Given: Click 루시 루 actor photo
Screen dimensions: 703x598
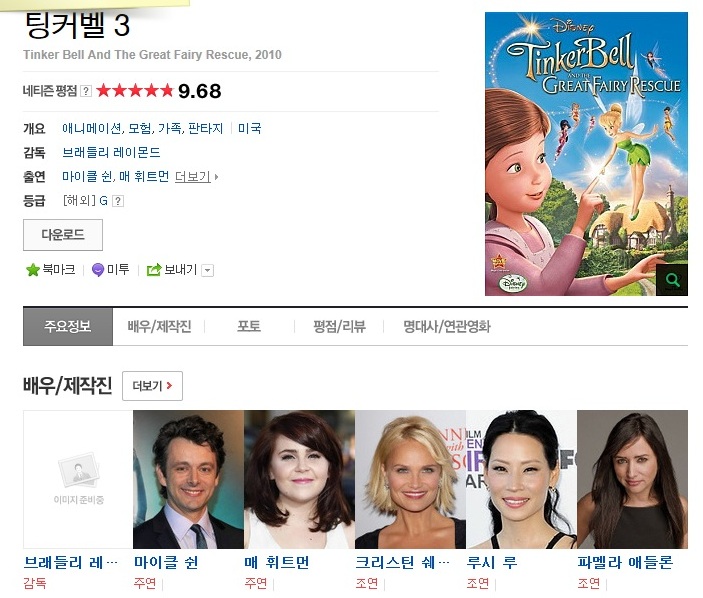Looking at the screenshot, I should [521, 479].
